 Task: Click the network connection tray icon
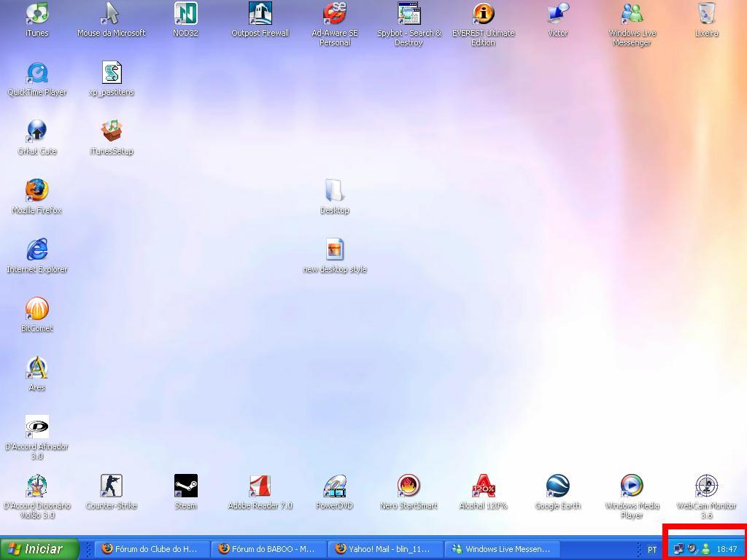pyautogui.click(x=679, y=549)
